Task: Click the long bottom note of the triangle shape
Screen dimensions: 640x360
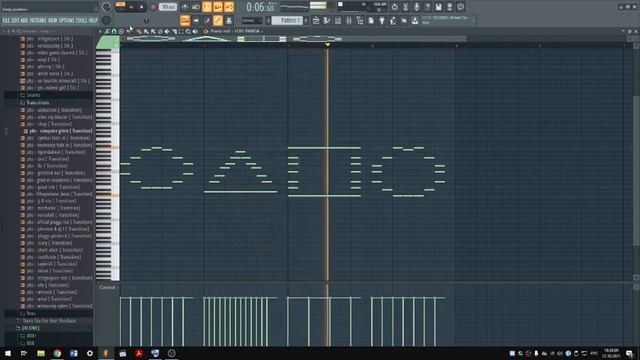Action: pyautogui.click(x=240, y=191)
